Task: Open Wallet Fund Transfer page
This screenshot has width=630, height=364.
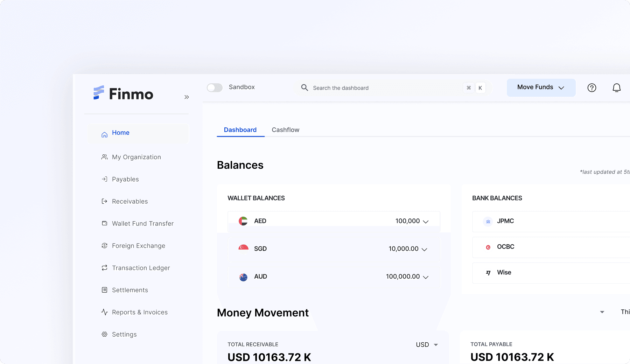Action: click(x=143, y=223)
